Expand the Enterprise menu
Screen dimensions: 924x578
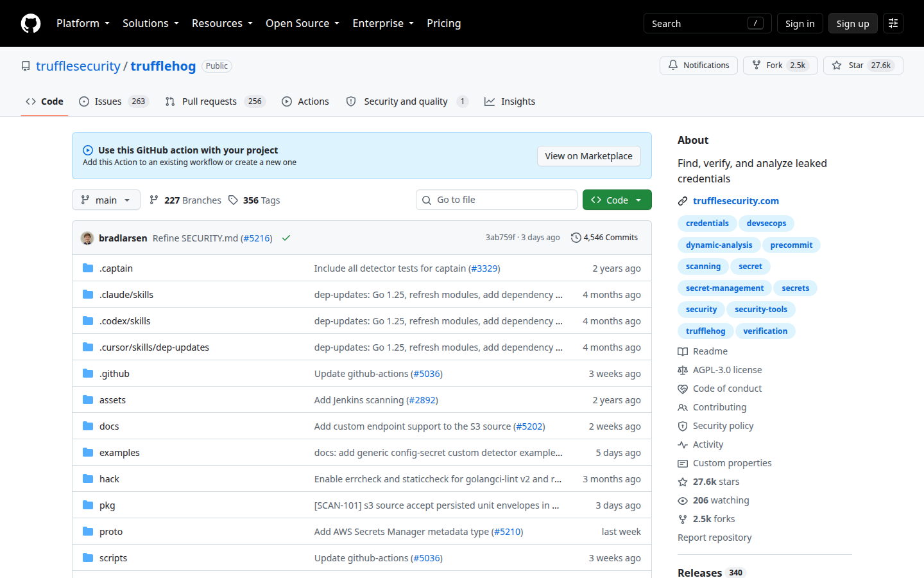383,23
